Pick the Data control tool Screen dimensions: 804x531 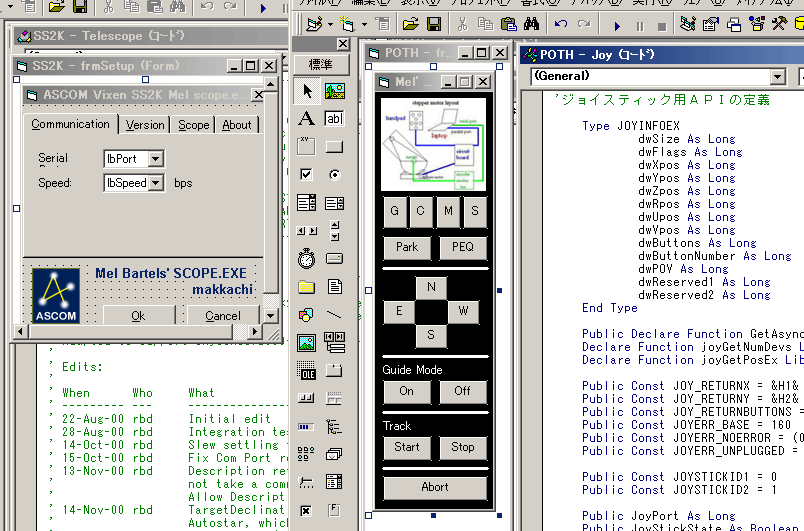[x=334, y=342]
